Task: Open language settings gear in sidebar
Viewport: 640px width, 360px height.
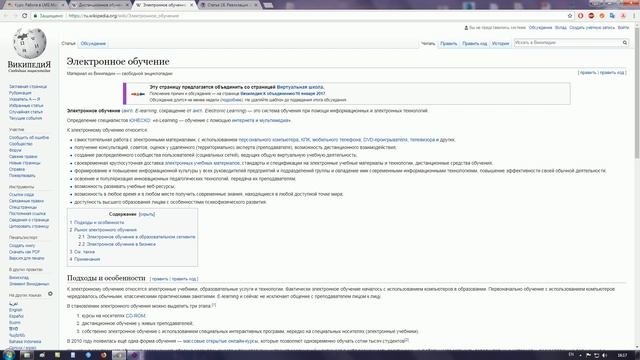Action: (x=50, y=294)
